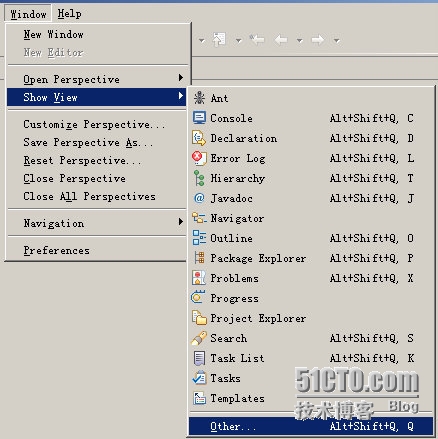Open the dropdown arrow left of pin icon
This screenshot has height=439, width=438.
(201, 41)
